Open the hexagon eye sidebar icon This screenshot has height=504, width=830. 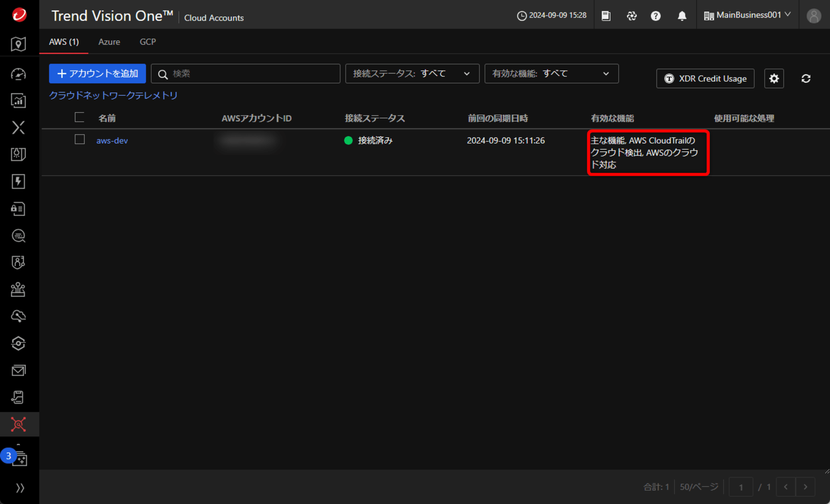pos(18,343)
